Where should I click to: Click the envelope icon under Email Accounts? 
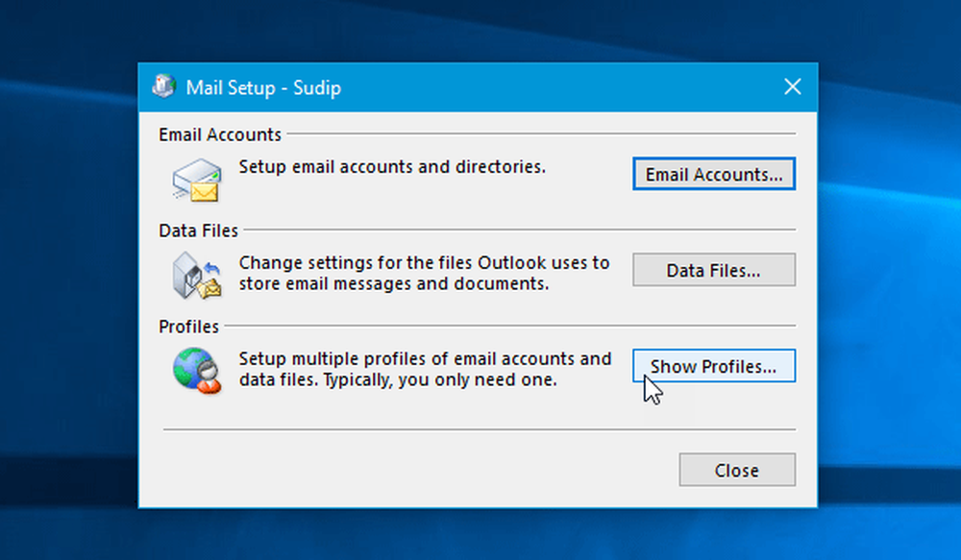point(196,180)
